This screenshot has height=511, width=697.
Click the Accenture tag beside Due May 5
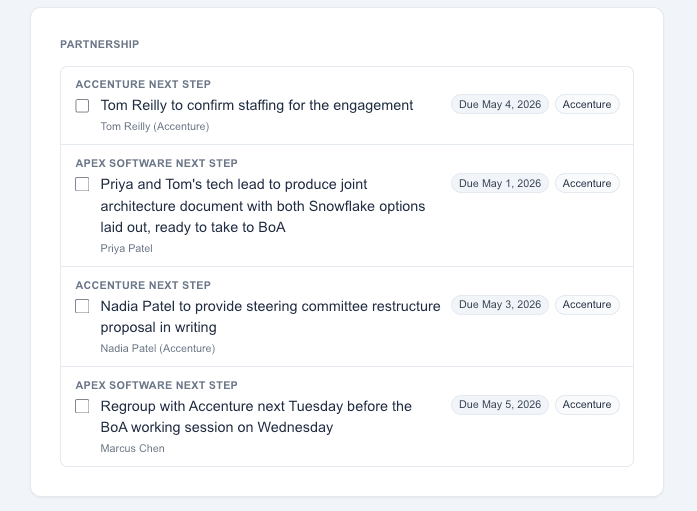587,405
